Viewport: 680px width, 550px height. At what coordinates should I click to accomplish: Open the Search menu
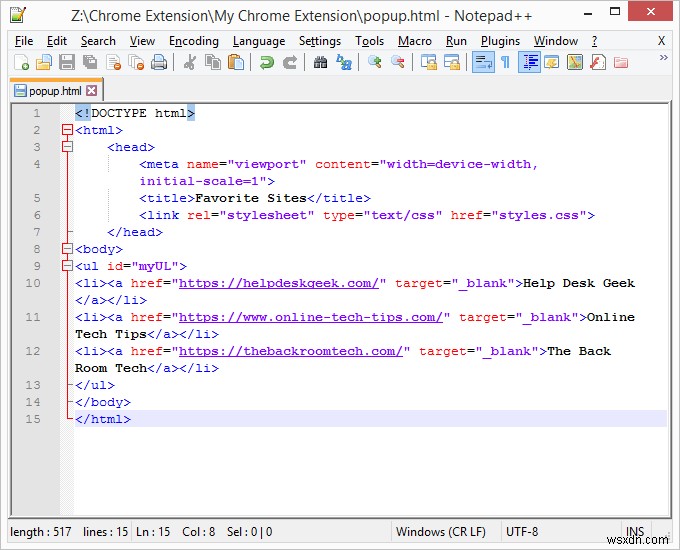[98, 41]
